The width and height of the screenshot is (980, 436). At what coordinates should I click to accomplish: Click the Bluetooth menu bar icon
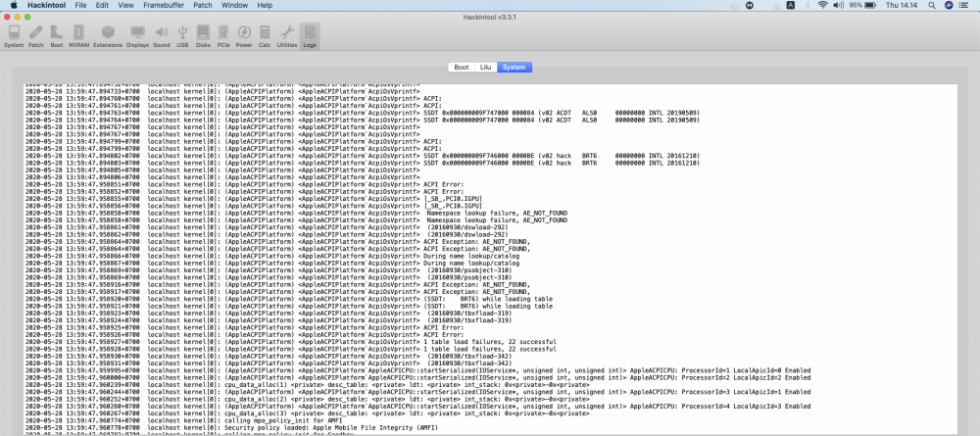pyautogui.click(x=807, y=5)
